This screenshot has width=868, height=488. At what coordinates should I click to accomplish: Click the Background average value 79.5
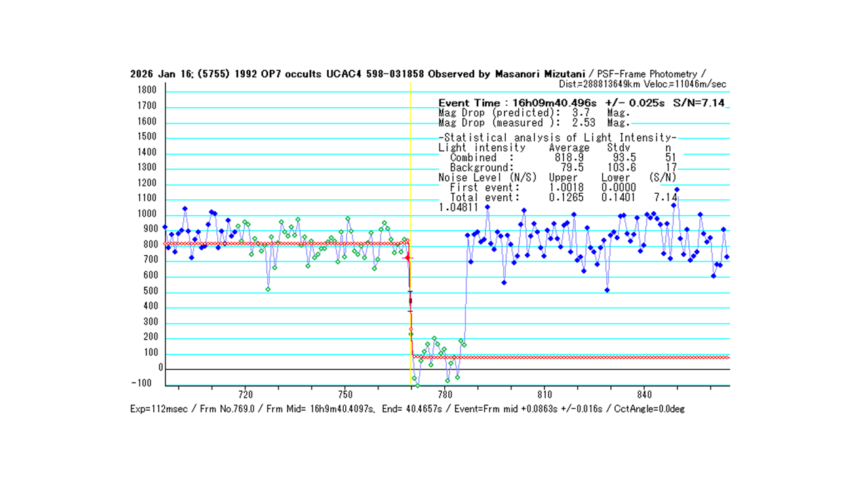click(x=572, y=167)
